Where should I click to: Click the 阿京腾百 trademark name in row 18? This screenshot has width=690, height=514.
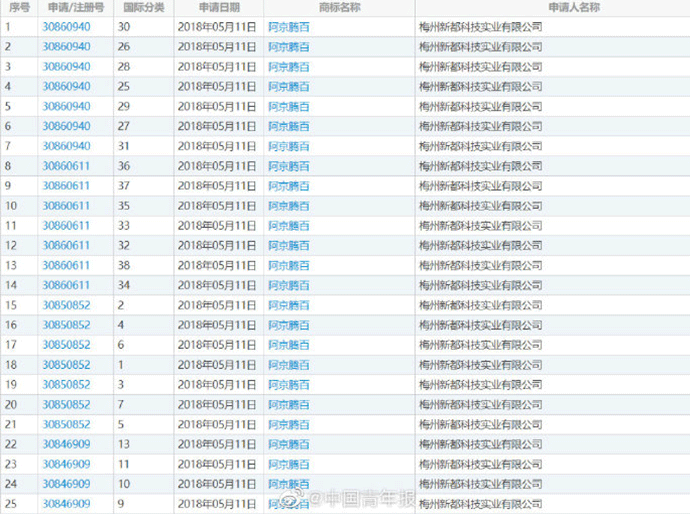click(288, 365)
